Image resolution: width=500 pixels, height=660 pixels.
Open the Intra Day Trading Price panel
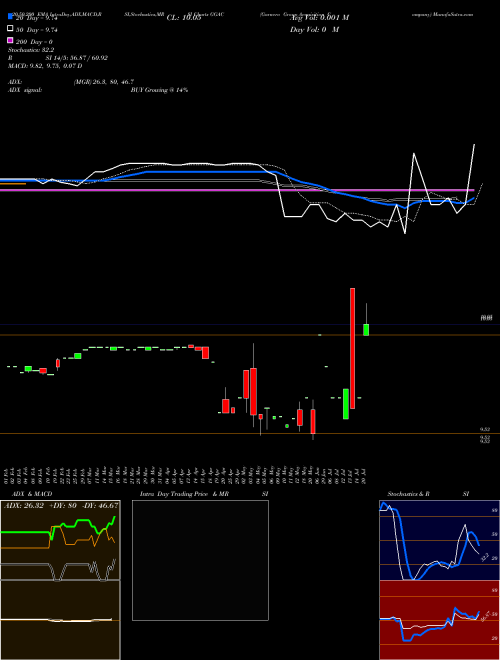[x=200, y=560]
